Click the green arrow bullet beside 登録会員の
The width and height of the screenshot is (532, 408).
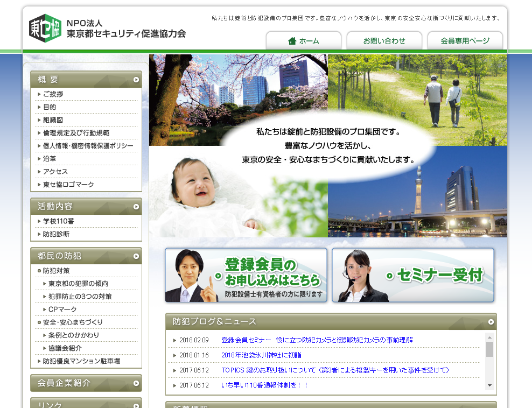(219, 276)
